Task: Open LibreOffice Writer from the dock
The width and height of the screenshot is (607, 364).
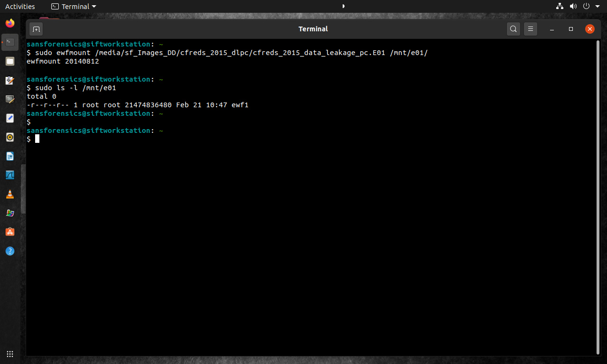Action: tap(10, 156)
